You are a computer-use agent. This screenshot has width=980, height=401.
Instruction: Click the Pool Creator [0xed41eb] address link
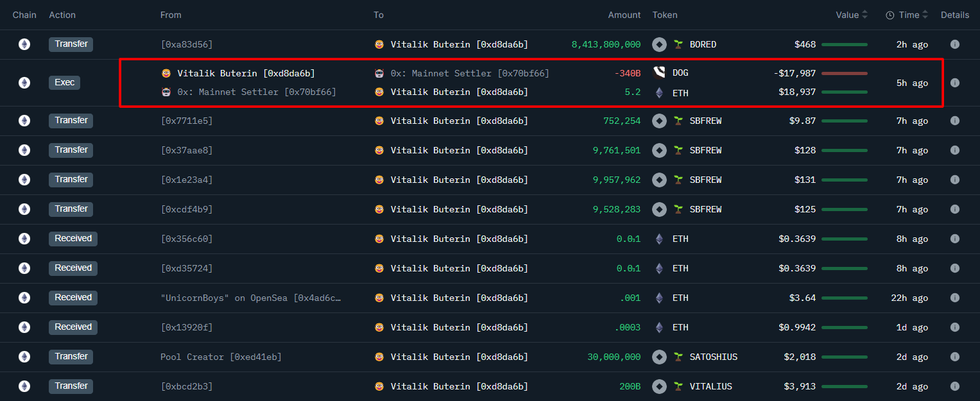[x=221, y=357]
